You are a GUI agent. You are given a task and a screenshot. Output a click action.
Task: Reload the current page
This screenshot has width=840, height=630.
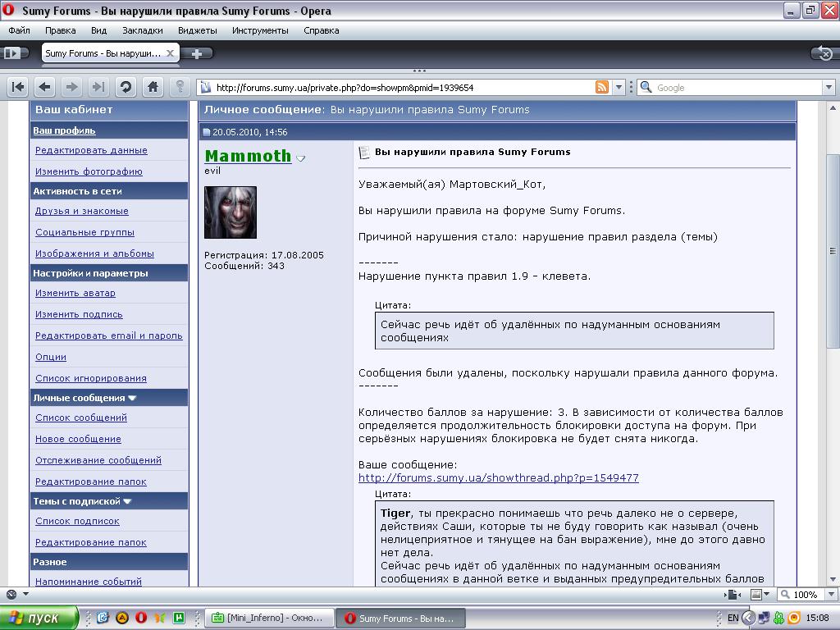[x=126, y=87]
